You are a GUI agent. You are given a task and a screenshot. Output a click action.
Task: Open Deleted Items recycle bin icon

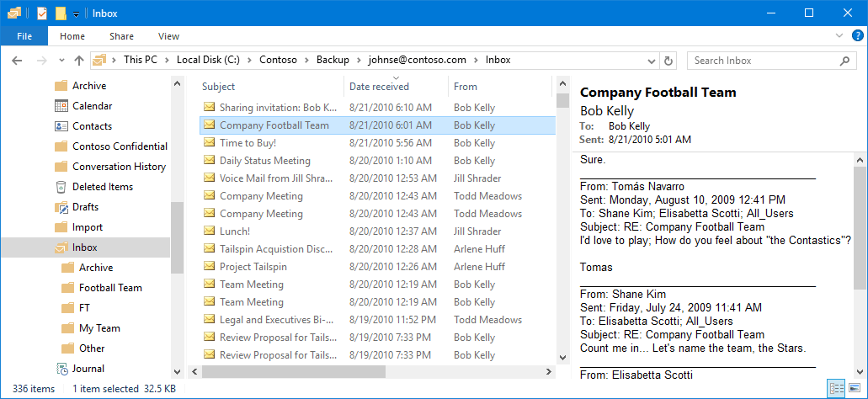pyautogui.click(x=61, y=187)
